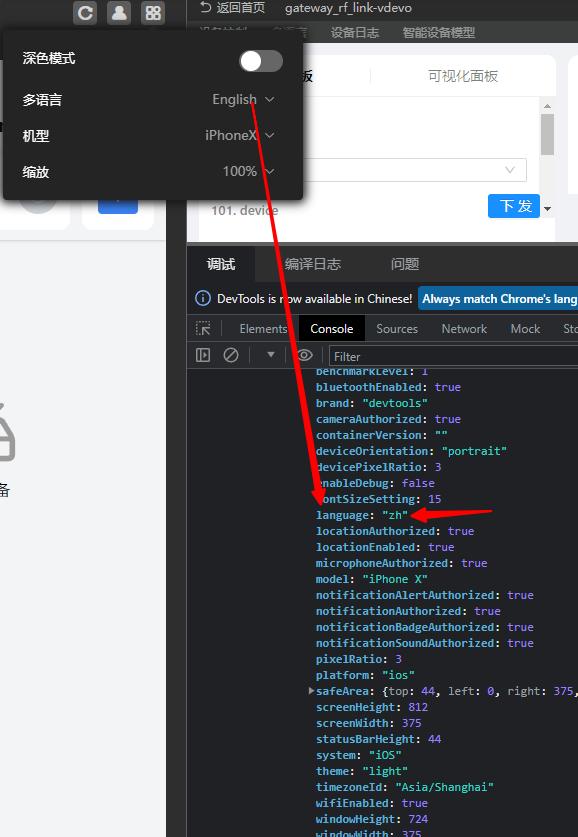
Task: Click the DevTools info notice icon
Action: (203, 298)
